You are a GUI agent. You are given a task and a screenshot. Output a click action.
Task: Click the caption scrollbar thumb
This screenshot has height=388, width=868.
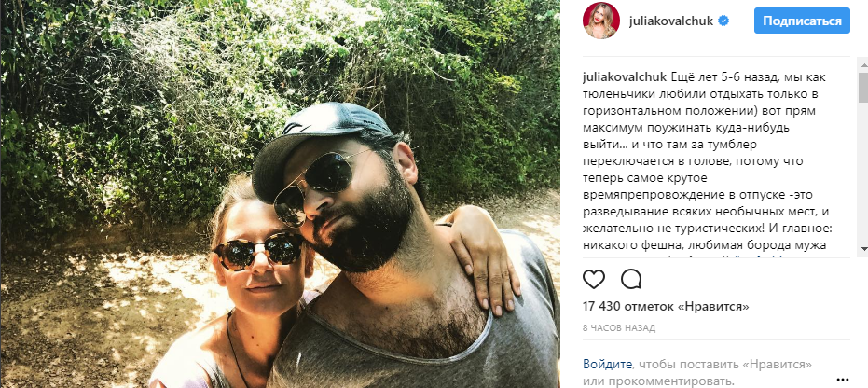pos(863,88)
